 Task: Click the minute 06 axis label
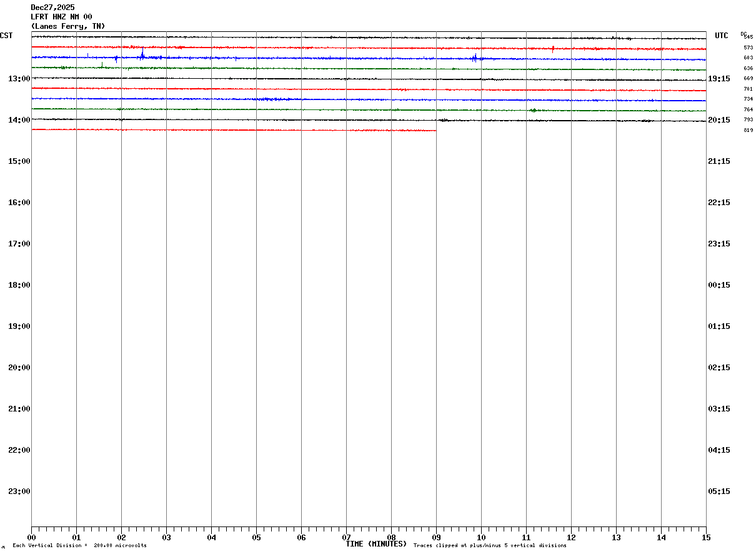click(x=301, y=538)
